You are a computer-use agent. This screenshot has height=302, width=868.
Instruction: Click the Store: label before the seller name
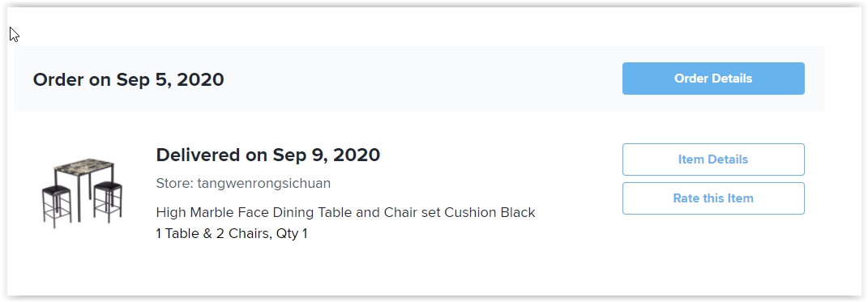pos(175,184)
